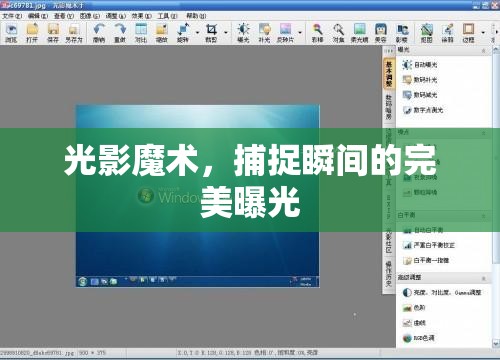The height and width of the screenshot is (360, 500).
Task: Click the side panel scrollbar up arrow
Action: pyautogui.click(x=496, y=51)
